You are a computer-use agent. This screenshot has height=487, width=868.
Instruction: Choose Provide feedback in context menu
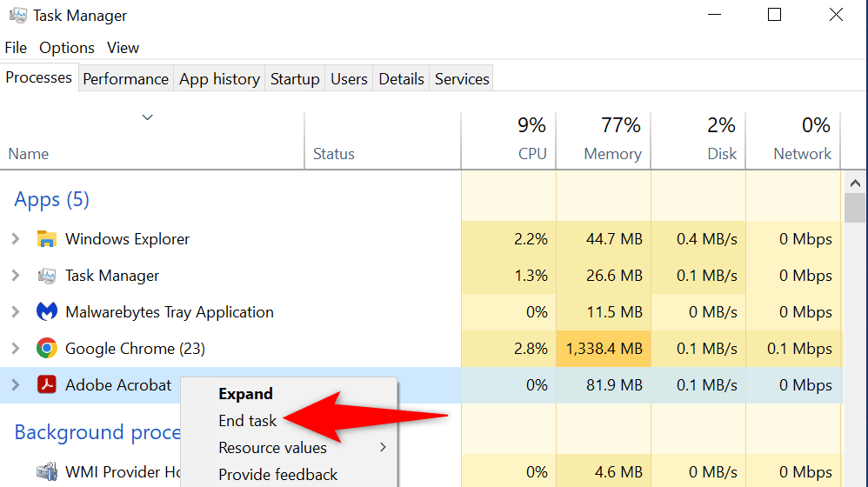point(277,475)
